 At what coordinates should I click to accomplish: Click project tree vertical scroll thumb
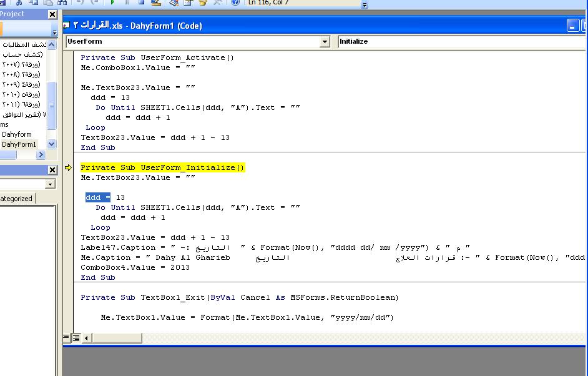pyautogui.click(x=52, y=106)
